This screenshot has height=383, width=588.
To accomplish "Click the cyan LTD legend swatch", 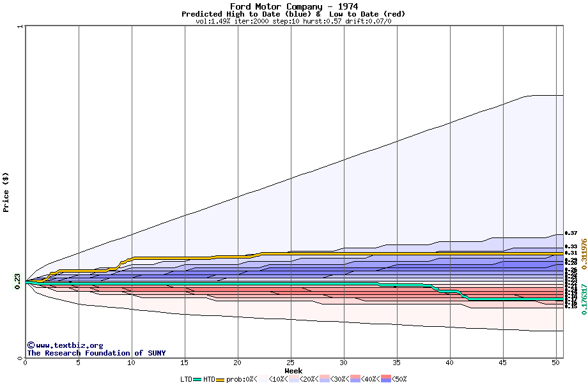I will coord(197,379).
